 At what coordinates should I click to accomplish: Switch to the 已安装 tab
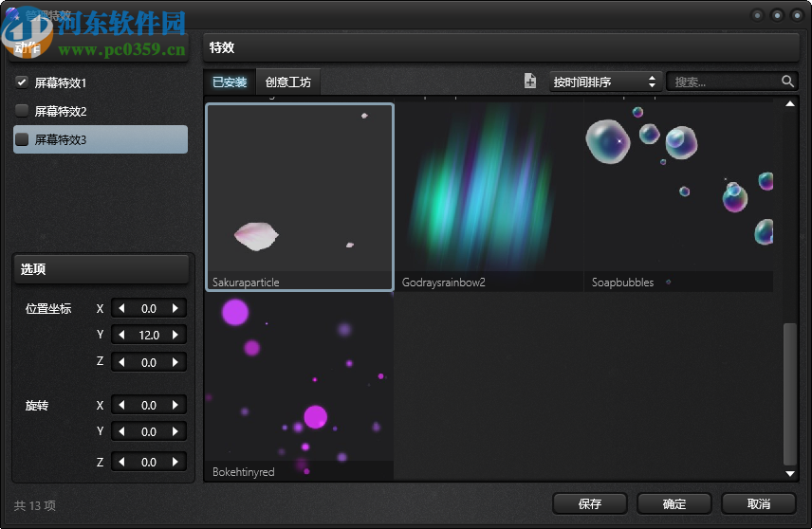(x=230, y=82)
